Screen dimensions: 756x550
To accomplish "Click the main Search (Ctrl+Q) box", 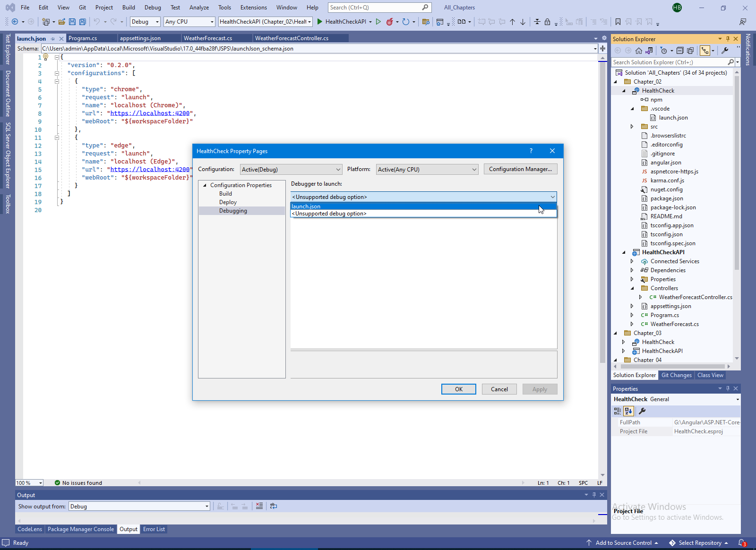I will [x=379, y=8].
